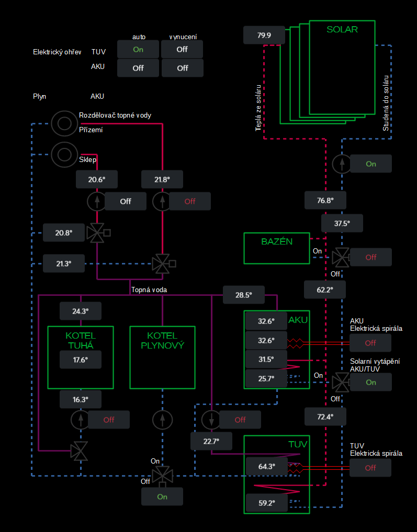Select the pump icon below 21.8° reading
417x532 pixels.
point(162,201)
